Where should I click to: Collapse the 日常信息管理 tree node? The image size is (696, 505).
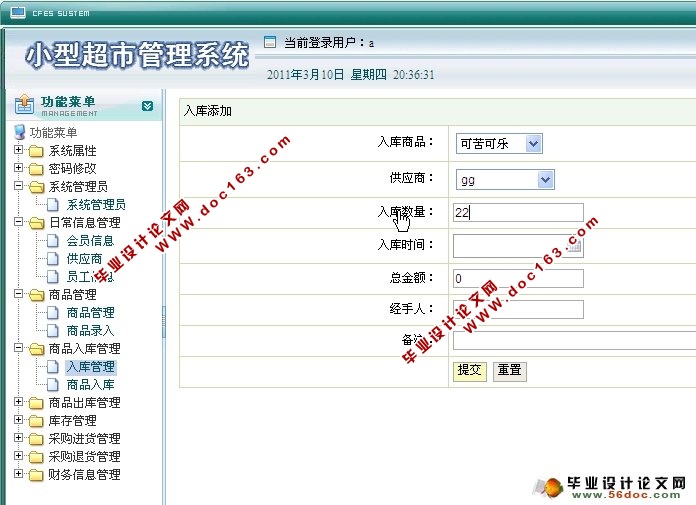(x=18, y=221)
